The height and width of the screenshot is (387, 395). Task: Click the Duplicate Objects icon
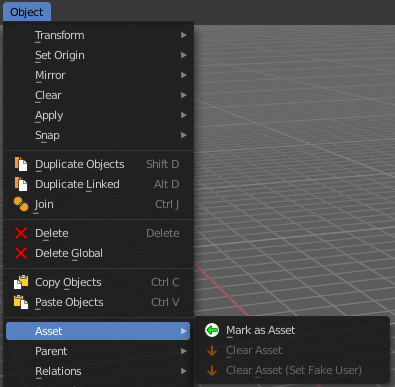[21, 164]
